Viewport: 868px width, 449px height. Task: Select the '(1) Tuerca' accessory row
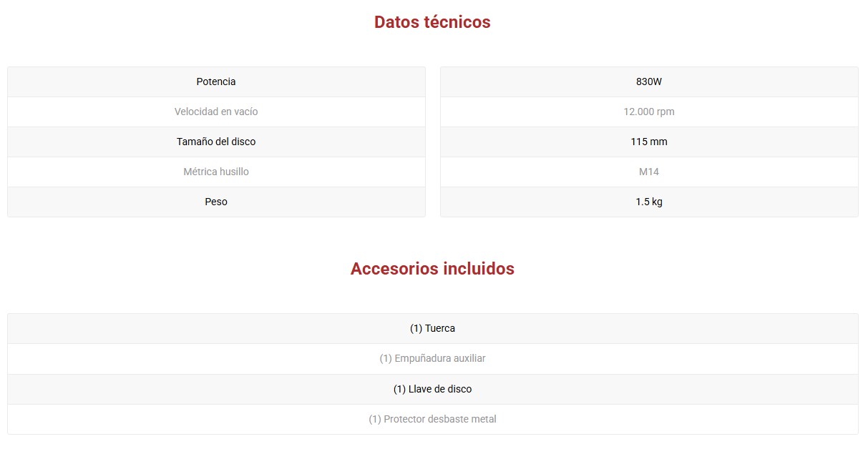(x=432, y=328)
